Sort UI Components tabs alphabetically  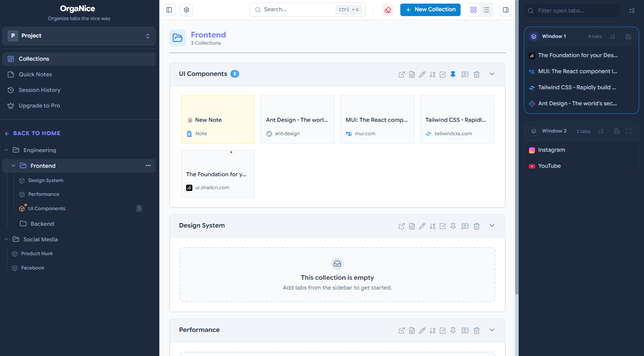tap(432, 74)
